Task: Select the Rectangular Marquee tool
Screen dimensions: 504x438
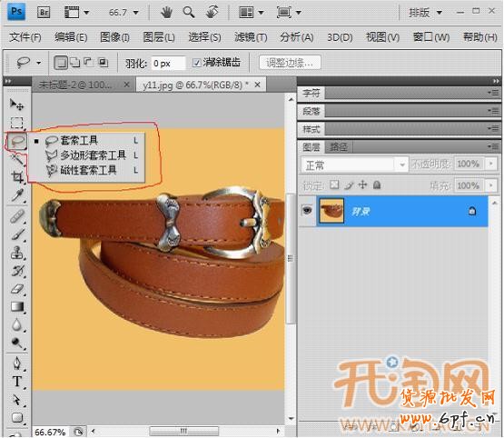Action: coord(16,123)
